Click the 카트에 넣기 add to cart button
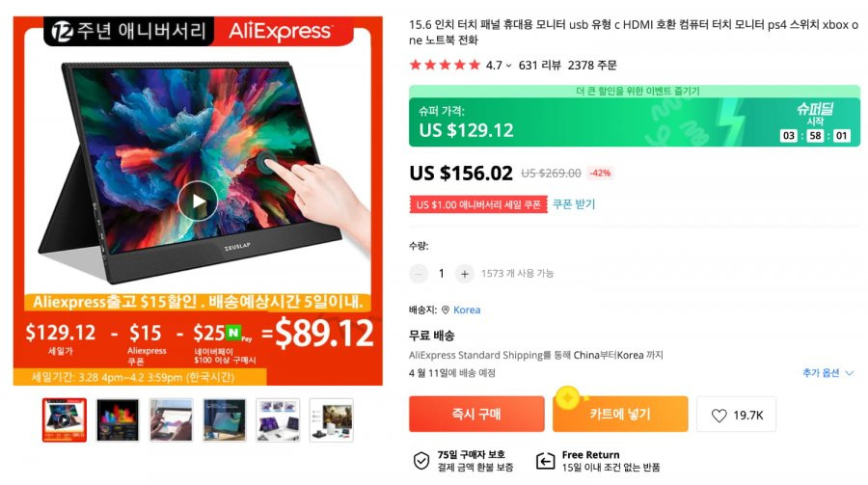Image resolution: width=868 pixels, height=485 pixels. 620,414
